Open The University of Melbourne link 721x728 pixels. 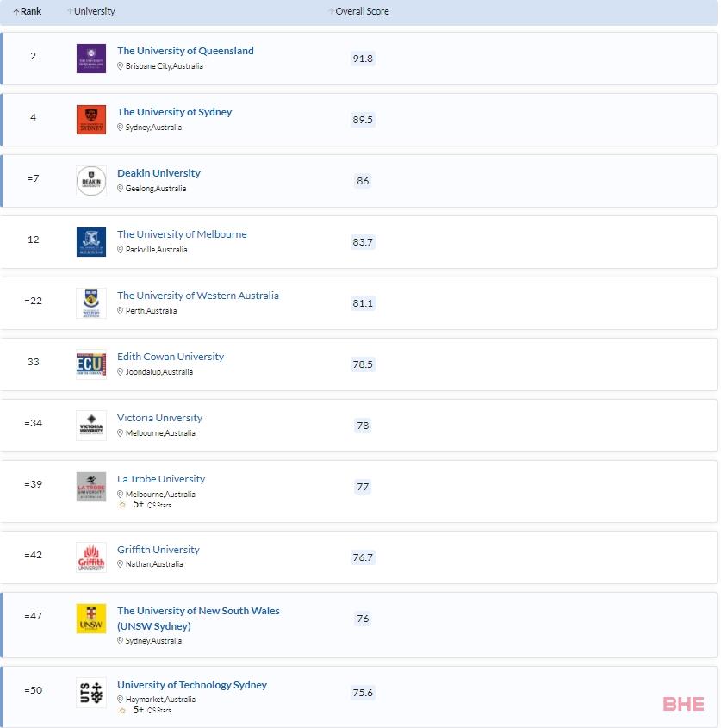point(182,234)
